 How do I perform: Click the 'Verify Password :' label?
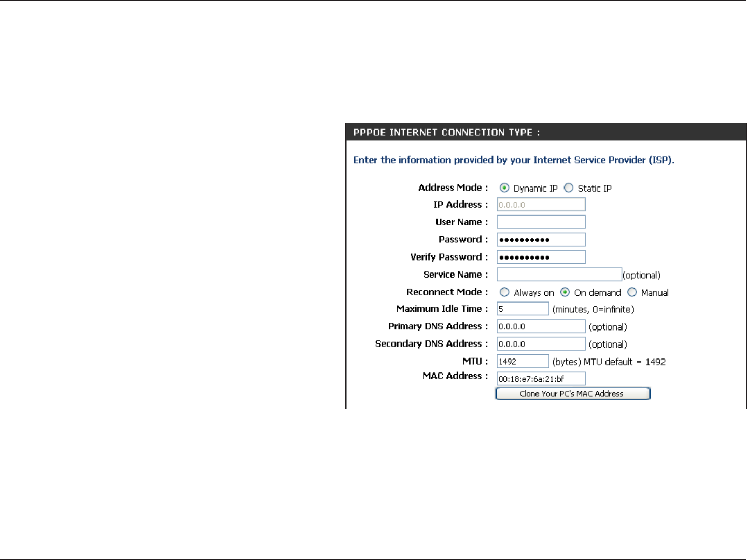point(449,257)
